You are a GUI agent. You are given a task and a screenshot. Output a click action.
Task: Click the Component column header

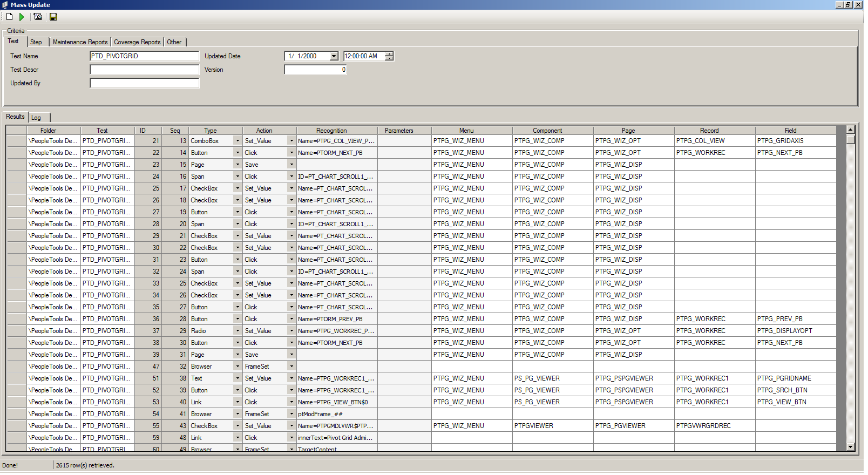pyautogui.click(x=553, y=131)
